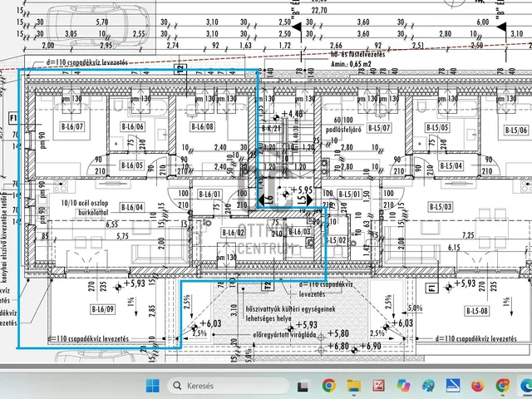Click the room label B-L5/06
The height and width of the screenshot is (399, 532).
[516, 130]
